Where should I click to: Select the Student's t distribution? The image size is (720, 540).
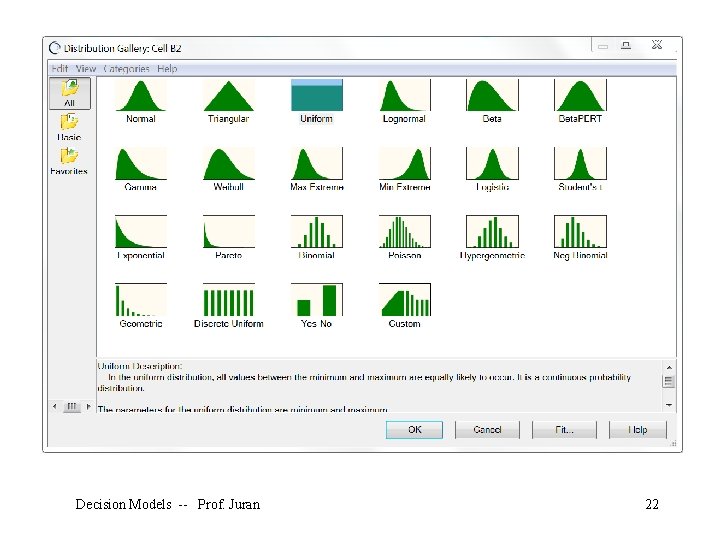(580, 163)
